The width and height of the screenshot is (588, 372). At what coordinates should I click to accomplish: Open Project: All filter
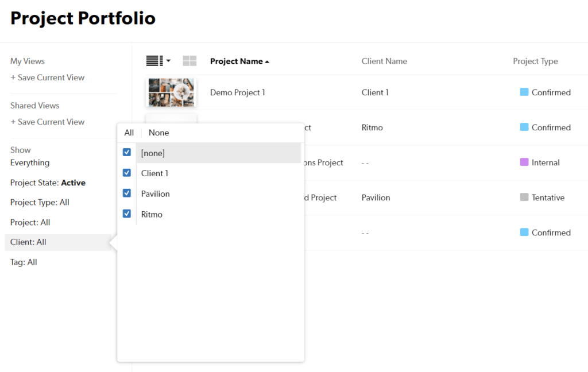tap(30, 222)
